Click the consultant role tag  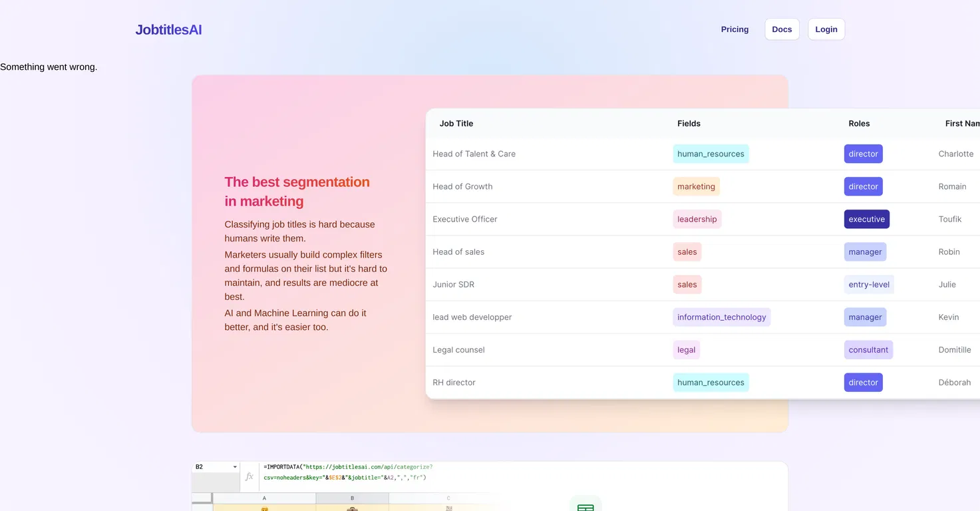(868, 349)
